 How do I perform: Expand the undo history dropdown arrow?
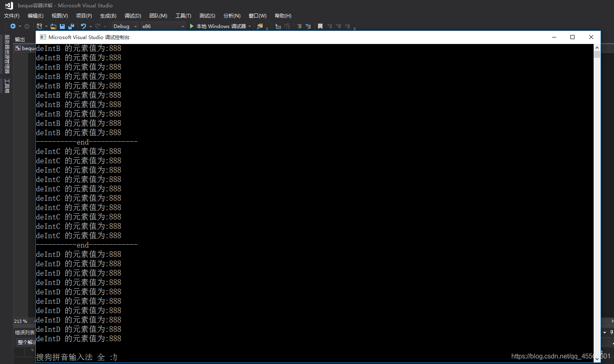point(90,26)
